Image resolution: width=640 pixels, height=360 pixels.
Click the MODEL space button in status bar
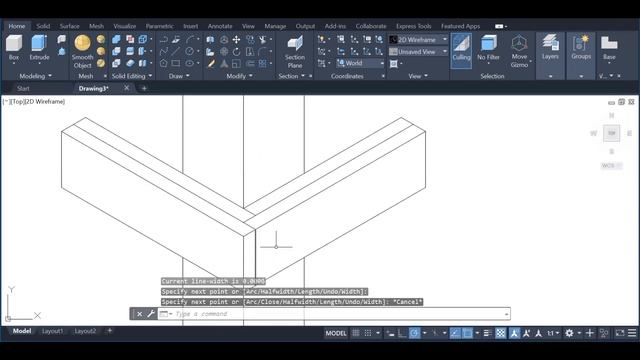336,333
